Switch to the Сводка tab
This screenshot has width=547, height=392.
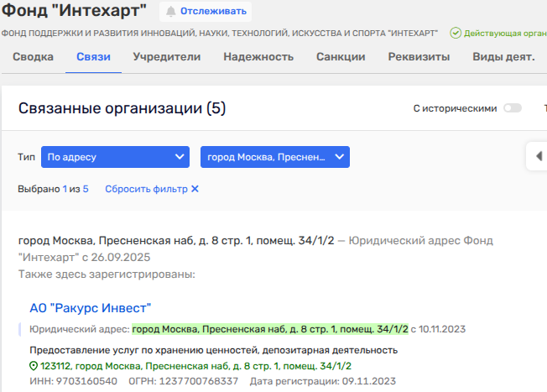click(34, 57)
